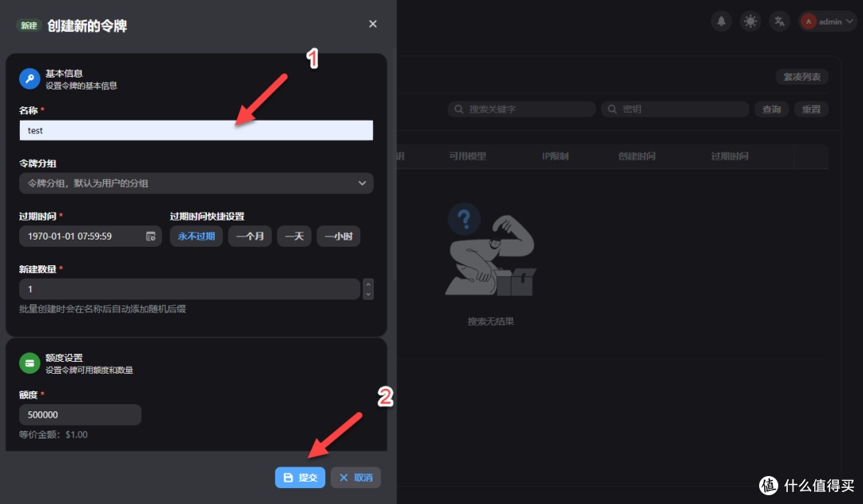Increase the 新建数量 value with up arrow
Image resolution: width=863 pixels, height=504 pixels.
pos(368,284)
